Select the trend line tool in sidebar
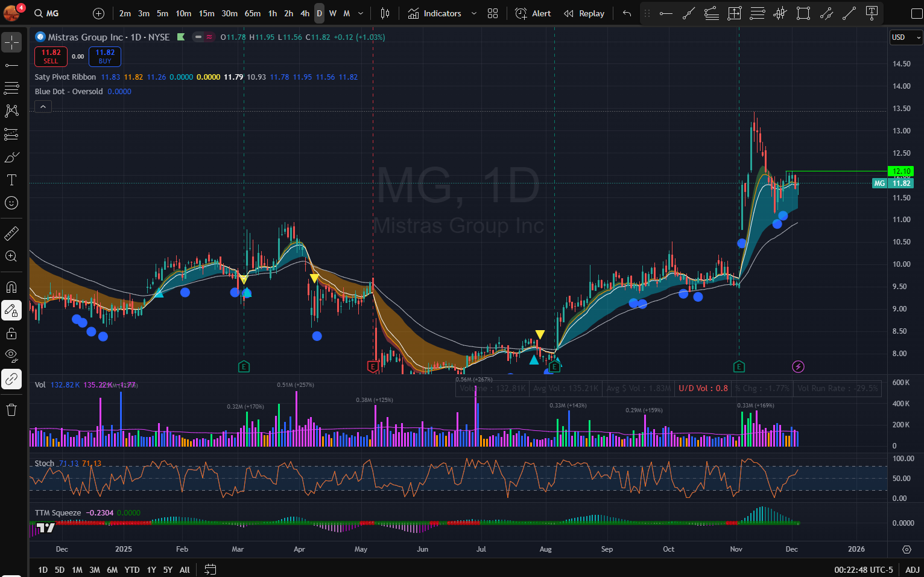Viewport: 924px width, 577px height. (x=11, y=65)
